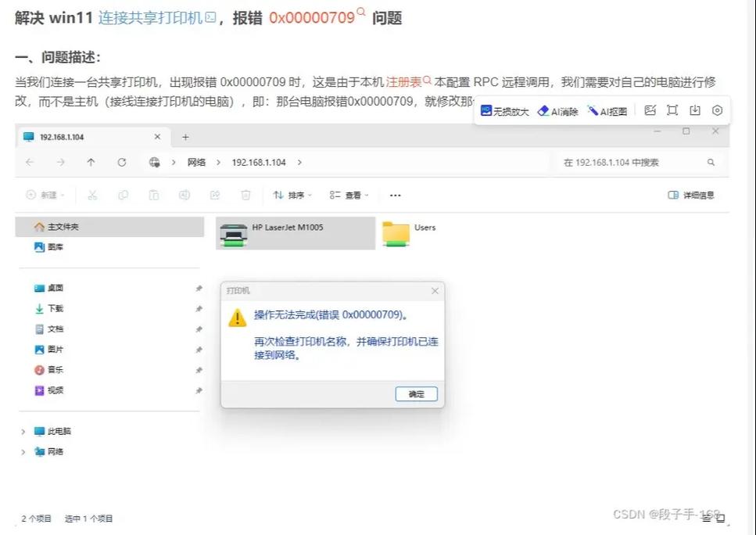Open the 排序 sort dropdown
The image size is (756, 535).
click(x=292, y=195)
